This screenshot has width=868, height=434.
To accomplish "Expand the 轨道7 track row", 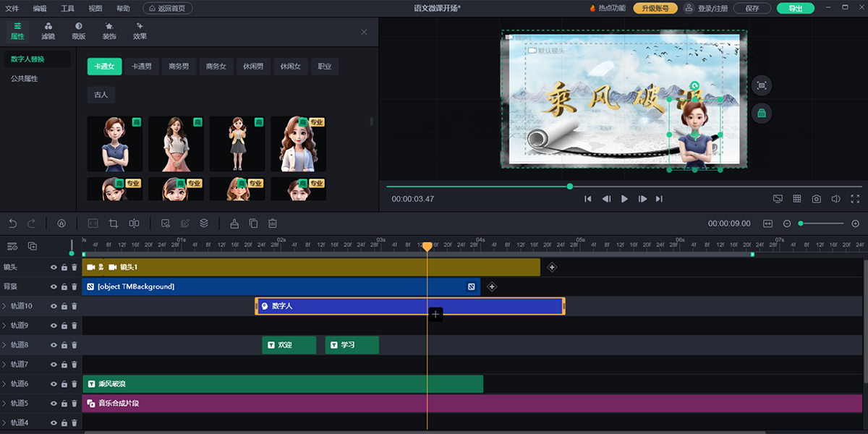I will pos(4,365).
